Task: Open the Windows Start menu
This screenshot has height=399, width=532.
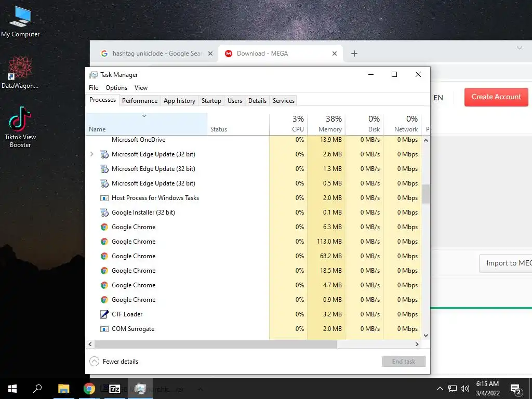Action: click(12, 389)
